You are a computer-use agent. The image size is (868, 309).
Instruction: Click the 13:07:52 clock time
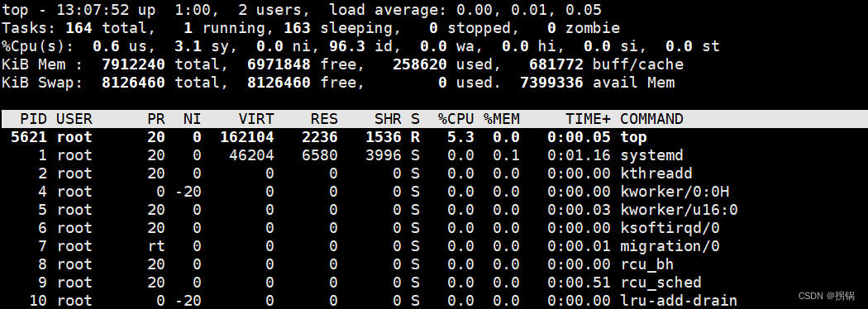93,10
